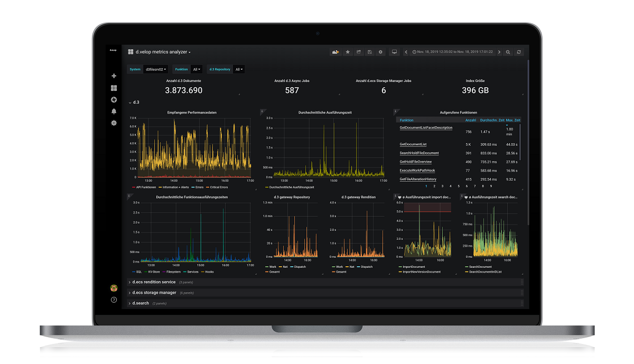Click the dashboard grid icon beside the title
Viewport: 634px width, 364px height.
click(130, 52)
